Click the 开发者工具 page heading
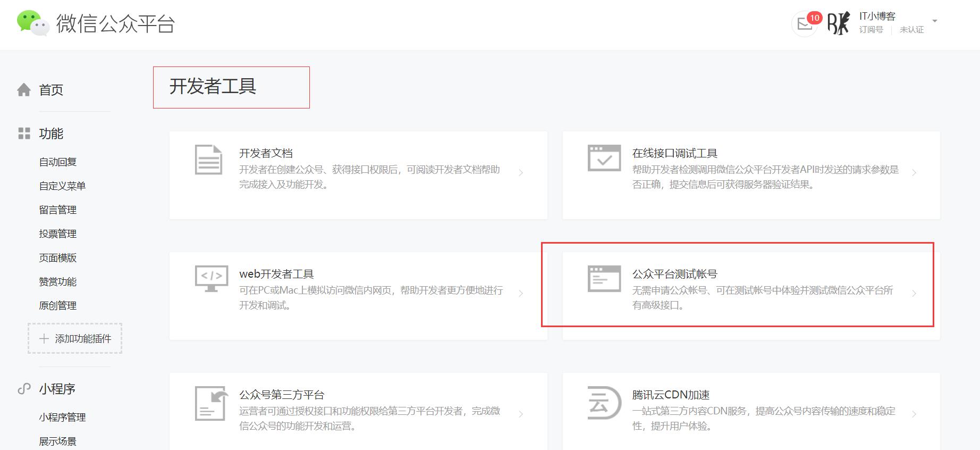Screen dimensions: 980x450 [213, 86]
